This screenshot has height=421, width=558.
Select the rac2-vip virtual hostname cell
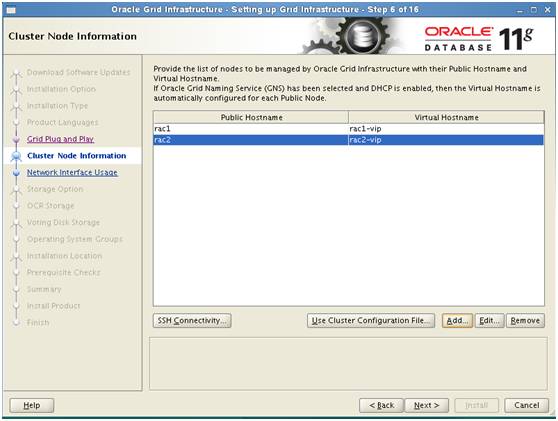(x=446, y=140)
